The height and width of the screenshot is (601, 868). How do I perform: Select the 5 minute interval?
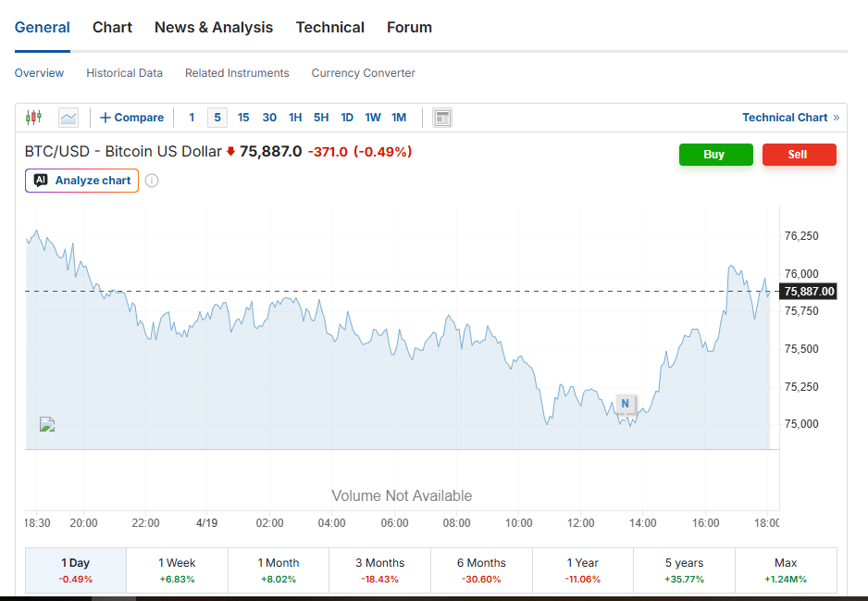click(x=217, y=118)
